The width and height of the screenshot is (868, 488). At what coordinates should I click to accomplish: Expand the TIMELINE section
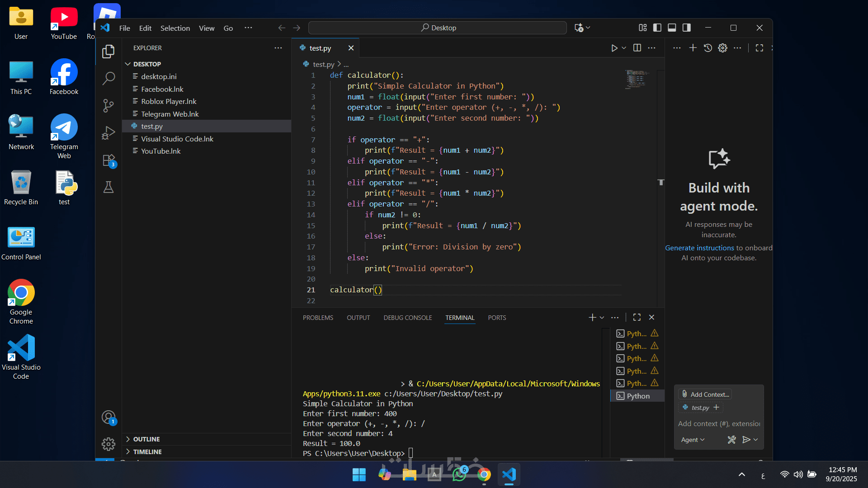147,452
